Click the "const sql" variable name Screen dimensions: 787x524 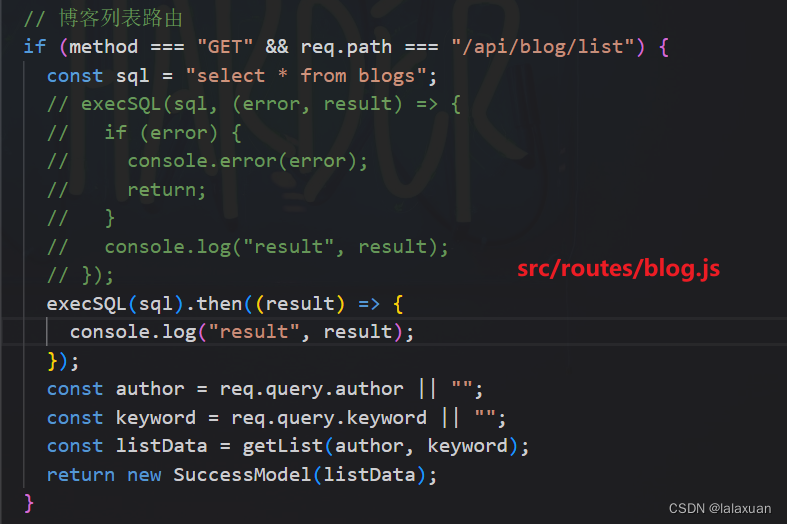[133, 76]
